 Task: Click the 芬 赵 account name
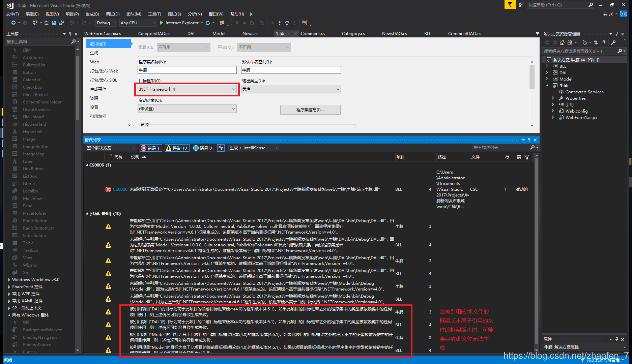(608, 14)
